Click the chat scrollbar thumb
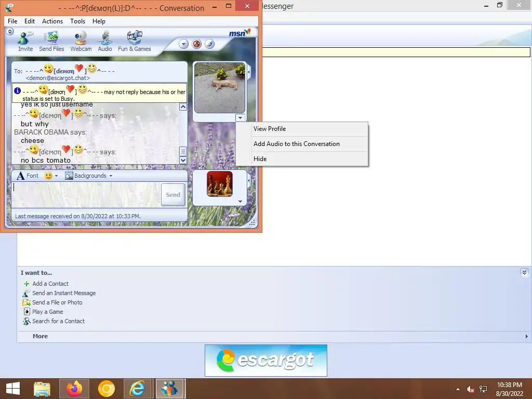 pos(183,151)
